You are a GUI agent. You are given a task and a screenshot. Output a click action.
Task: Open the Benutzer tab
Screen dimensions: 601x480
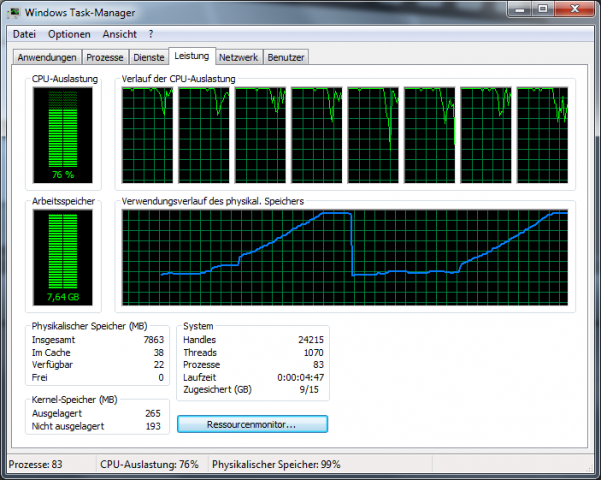286,58
